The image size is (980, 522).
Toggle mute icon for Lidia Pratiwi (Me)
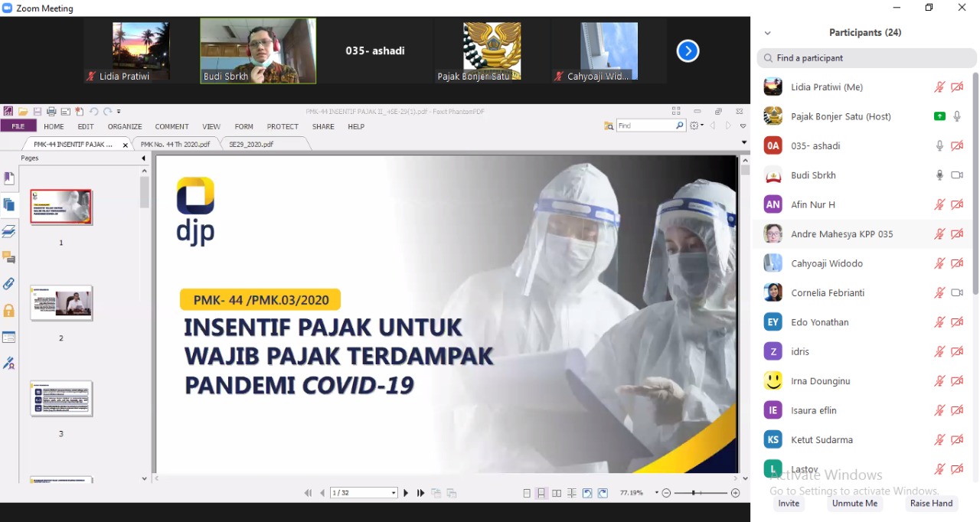tap(939, 87)
